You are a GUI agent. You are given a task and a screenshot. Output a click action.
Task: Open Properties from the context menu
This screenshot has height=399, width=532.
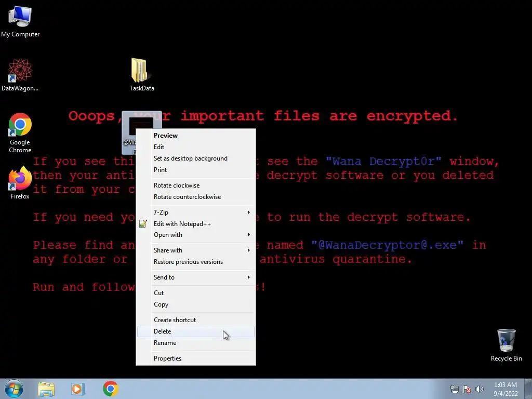coord(196,358)
